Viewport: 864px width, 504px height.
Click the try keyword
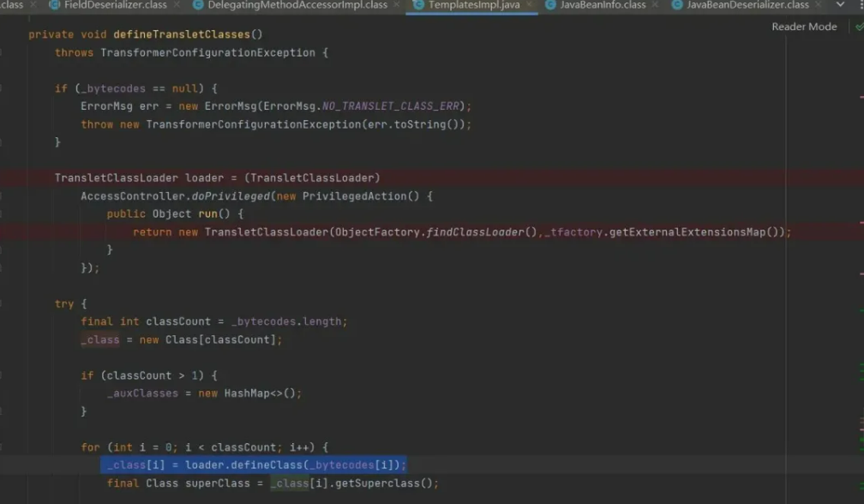click(x=64, y=303)
